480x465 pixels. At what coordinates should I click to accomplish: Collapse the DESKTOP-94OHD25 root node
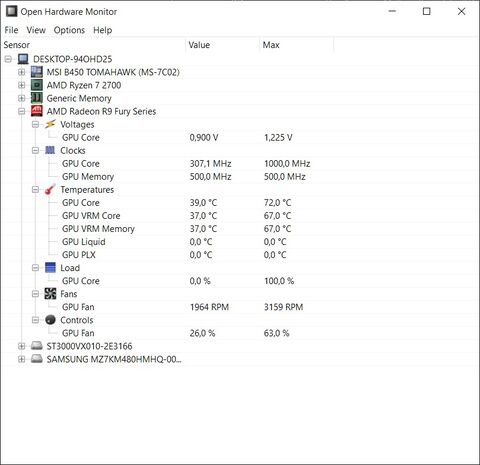click(x=8, y=59)
